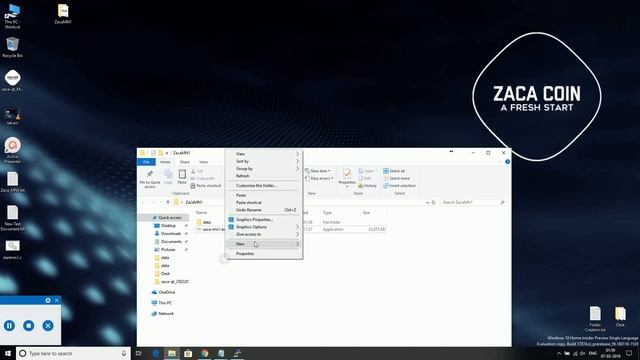Screen dimensions: 640x360
Task: Click Select all in the ribbon
Action: tap(394, 171)
